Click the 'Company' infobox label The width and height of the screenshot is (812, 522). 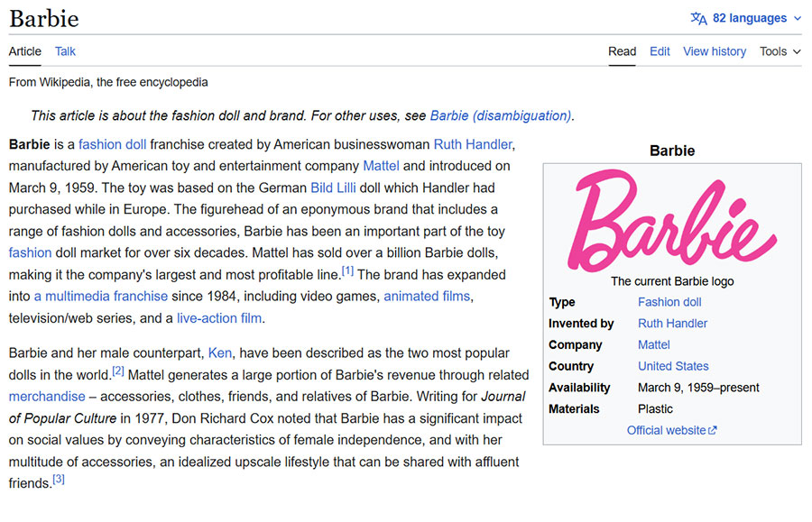coord(576,345)
